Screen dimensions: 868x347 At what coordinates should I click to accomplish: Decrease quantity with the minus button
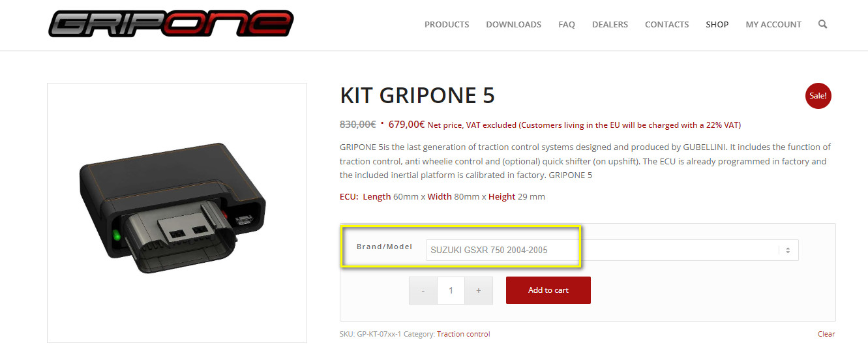point(423,290)
